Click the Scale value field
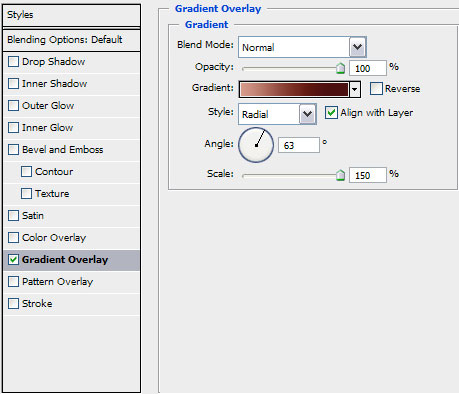459x394 pixels. pos(368,175)
